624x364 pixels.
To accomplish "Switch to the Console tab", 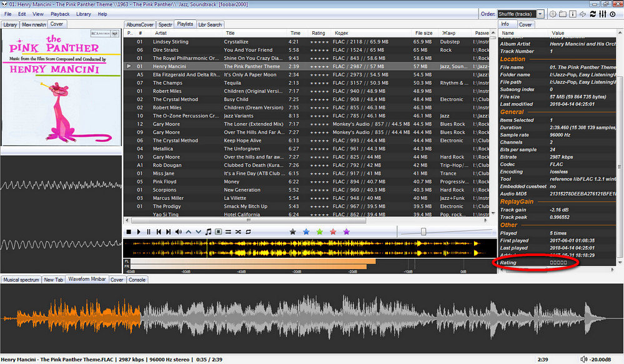I will [x=137, y=280].
